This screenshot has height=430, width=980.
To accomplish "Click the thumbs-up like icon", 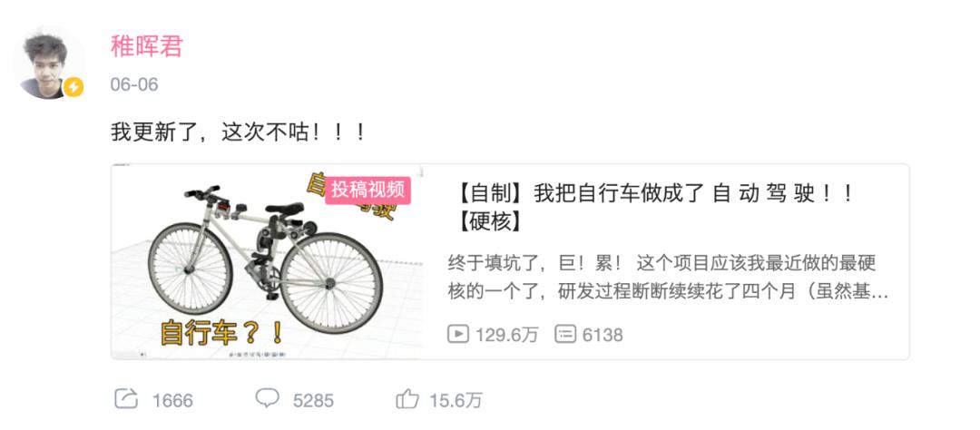I will click(407, 399).
